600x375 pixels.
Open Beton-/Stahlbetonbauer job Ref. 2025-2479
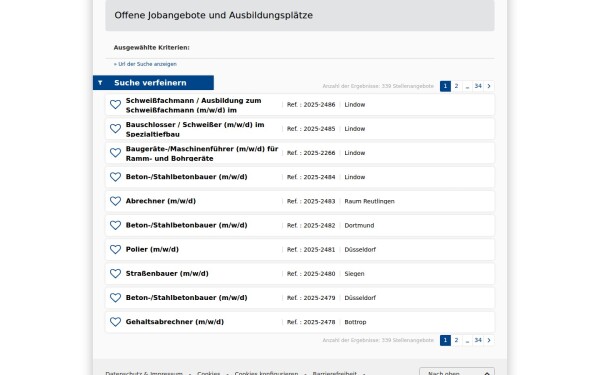pos(186,297)
